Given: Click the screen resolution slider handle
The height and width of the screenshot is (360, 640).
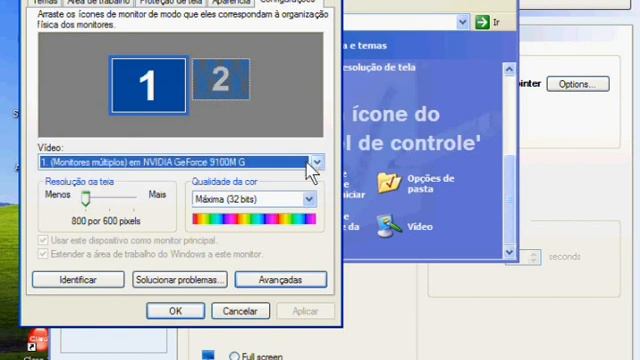Looking at the screenshot, I should [85, 198].
